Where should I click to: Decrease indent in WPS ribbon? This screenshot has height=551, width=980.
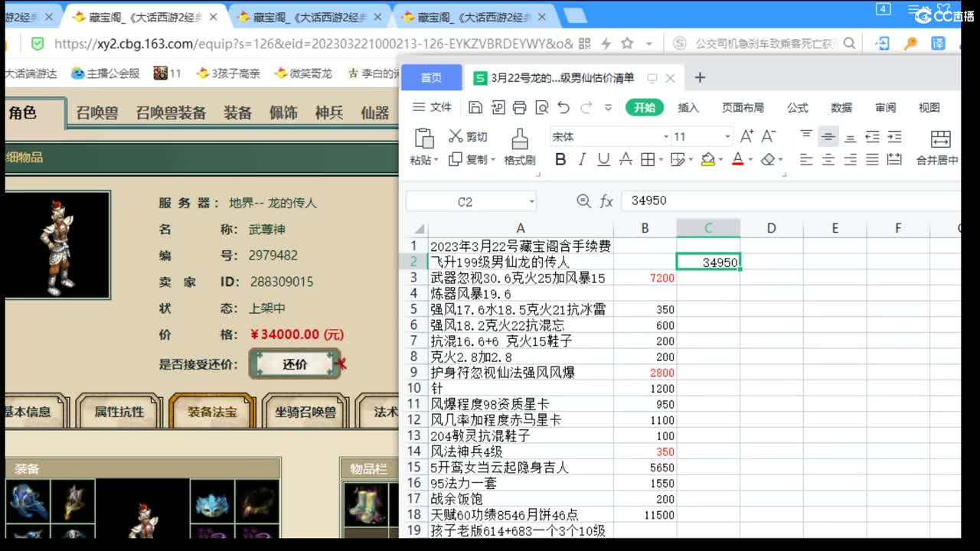click(872, 136)
